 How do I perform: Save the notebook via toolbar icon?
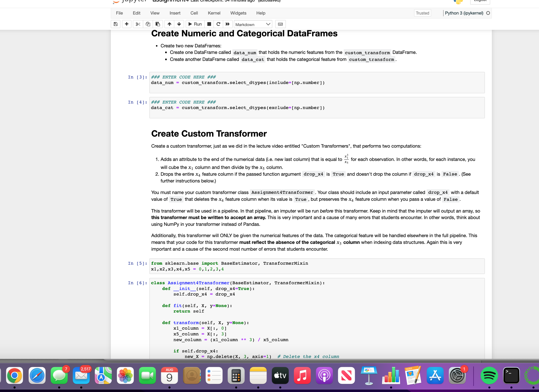pyautogui.click(x=116, y=24)
